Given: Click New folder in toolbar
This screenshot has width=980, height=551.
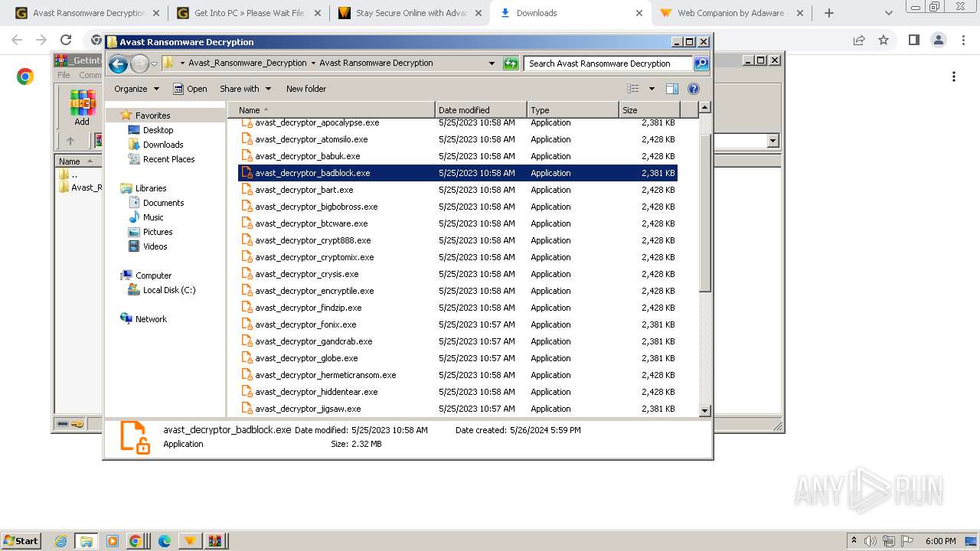Looking at the screenshot, I should 306,89.
